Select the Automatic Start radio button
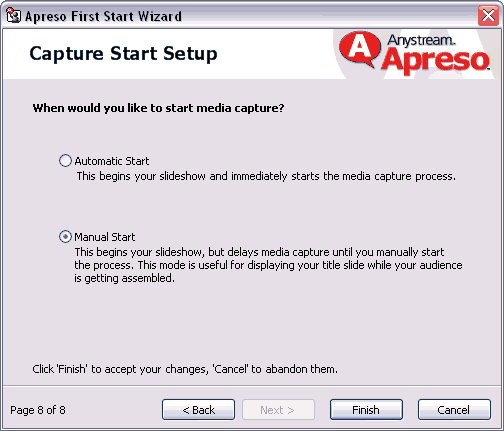Screen dimensions: 504x431 pyautogui.click(x=65, y=161)
